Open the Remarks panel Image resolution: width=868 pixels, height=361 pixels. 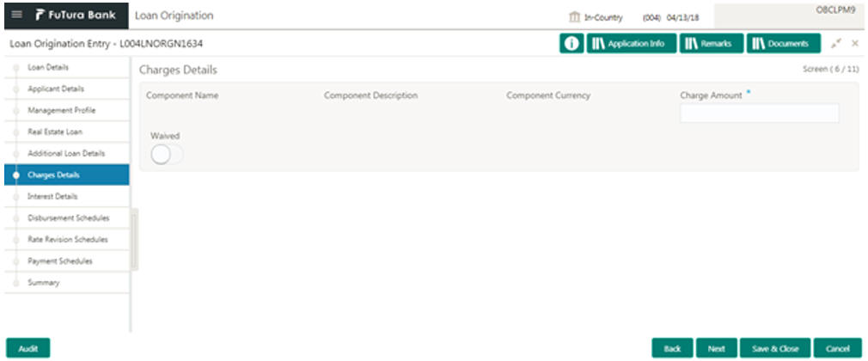point(712,44)
